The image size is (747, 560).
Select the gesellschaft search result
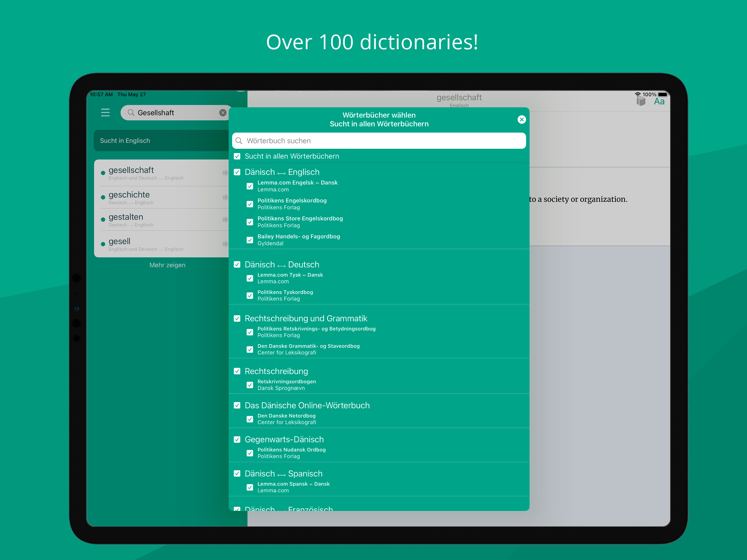pyautogui.click(x=161, y=173)
